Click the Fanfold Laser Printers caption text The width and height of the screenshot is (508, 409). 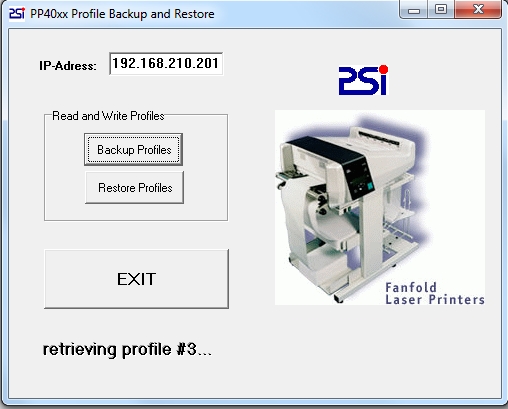tap(434, 293)
